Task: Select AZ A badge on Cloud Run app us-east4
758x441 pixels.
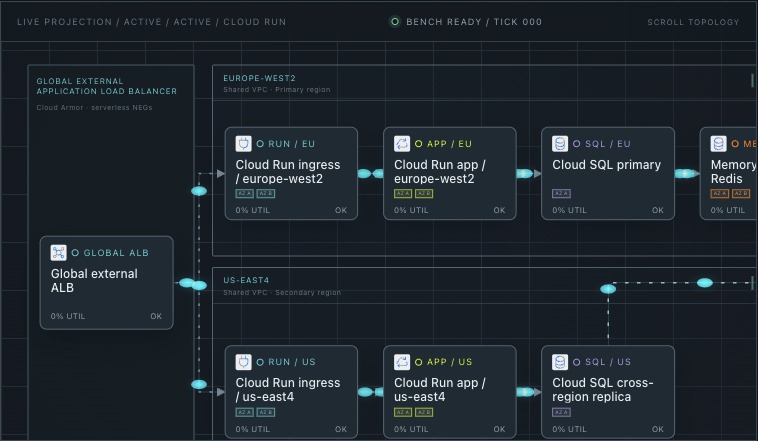Action: click(x=403, y=412)
